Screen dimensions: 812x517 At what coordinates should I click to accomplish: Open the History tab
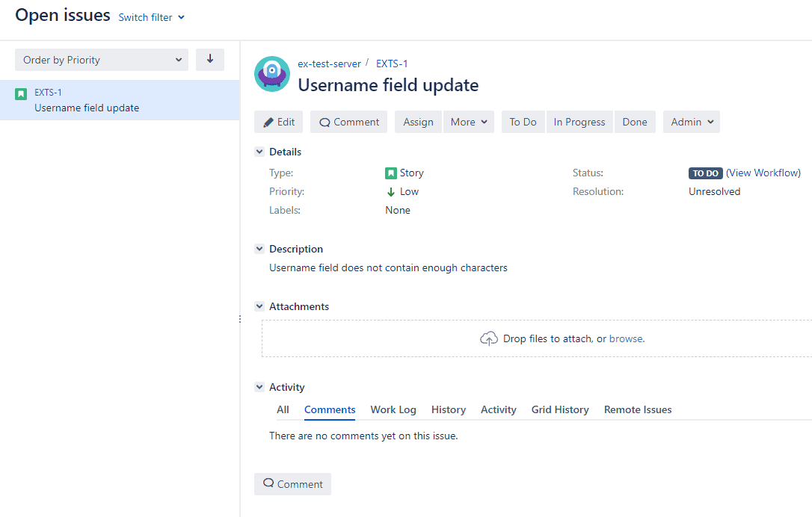[x=449, y=409]
